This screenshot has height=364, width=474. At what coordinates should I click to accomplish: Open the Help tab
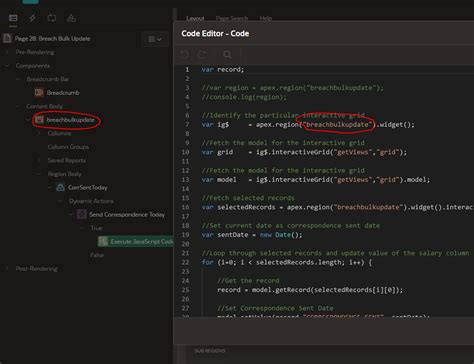266,18
